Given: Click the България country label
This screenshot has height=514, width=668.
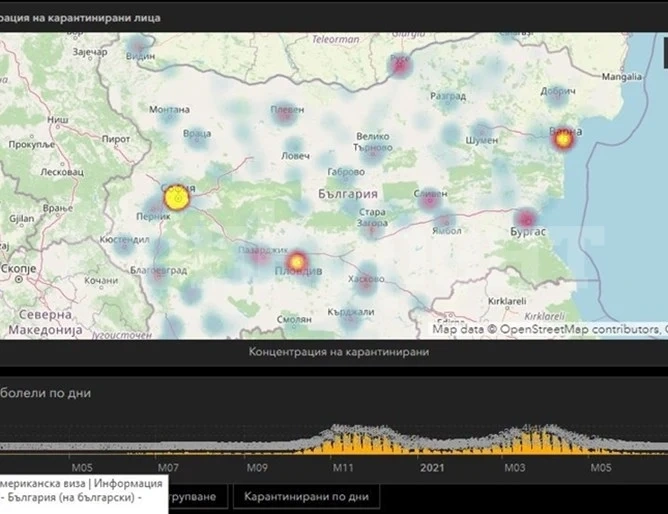Looking at the screenshot, I should pyautogui.click(x=348, y=194).
